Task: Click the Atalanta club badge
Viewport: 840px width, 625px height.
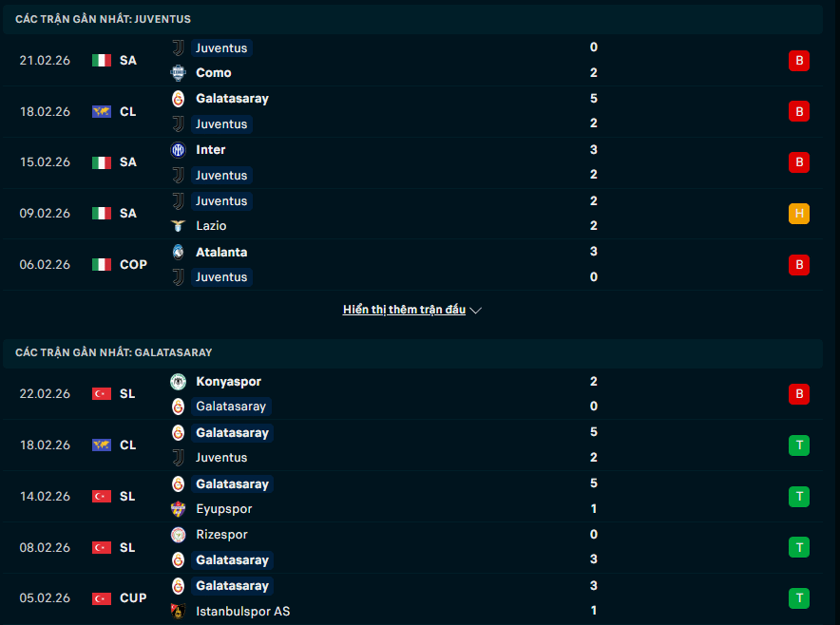Action: click(178, 252)
